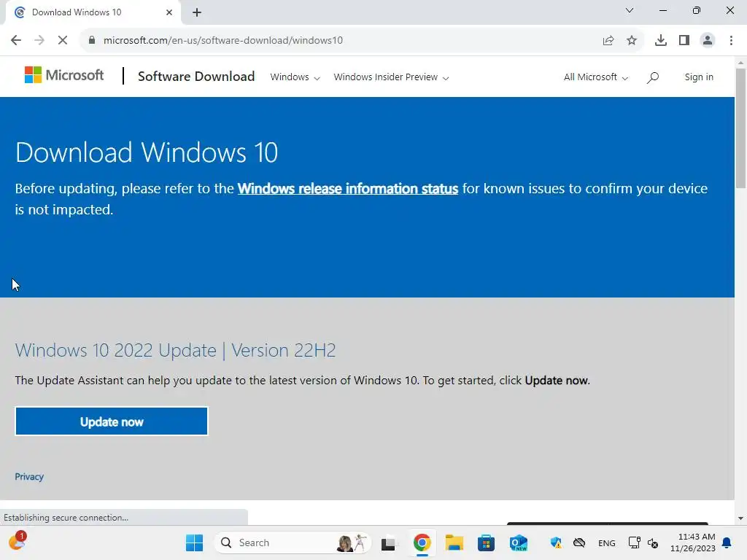Open Task View on taskbar
This screenshot has width=747, height=560.
click(388, 542)
